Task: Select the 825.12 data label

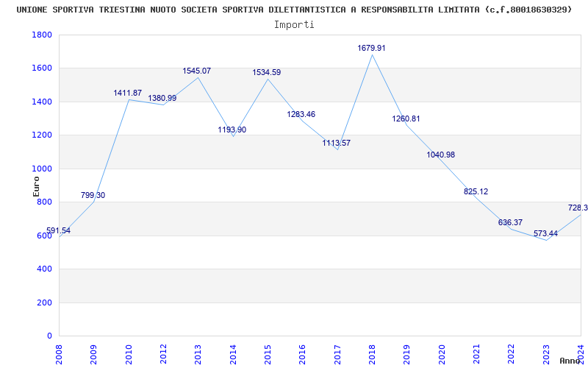Action: [x=476, y=191]
